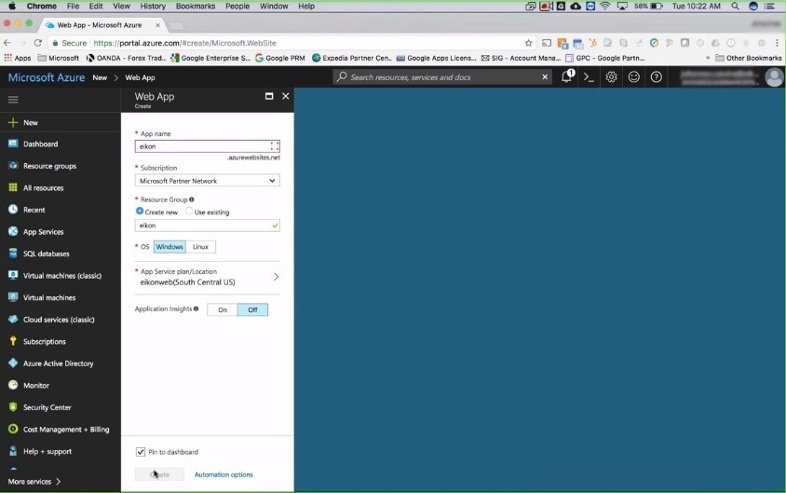The height and width of the screenshot is (493, 786).
Task: Open Resource groups icon
Action: tap(13, 166)
